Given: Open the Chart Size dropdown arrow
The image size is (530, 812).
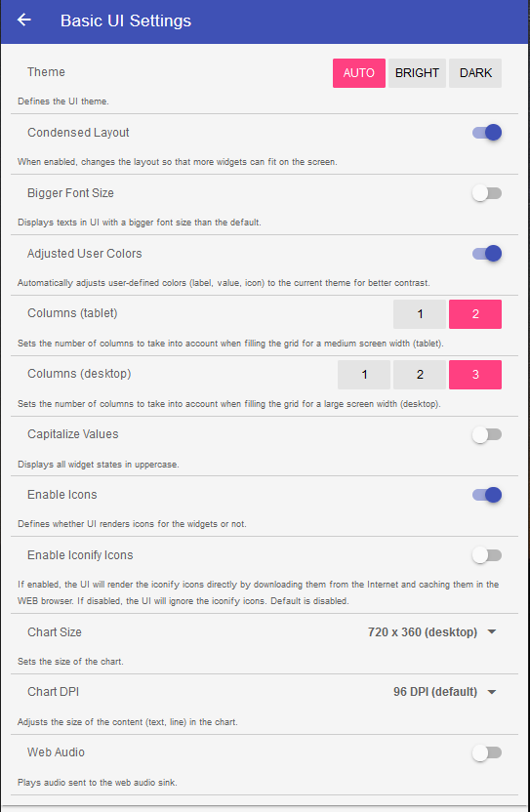Looking at the screenshot, I should (492, 632).
